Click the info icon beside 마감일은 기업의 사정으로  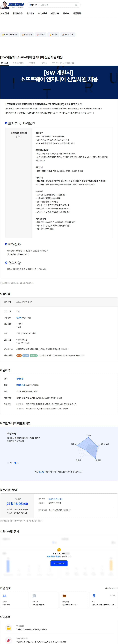1,521
